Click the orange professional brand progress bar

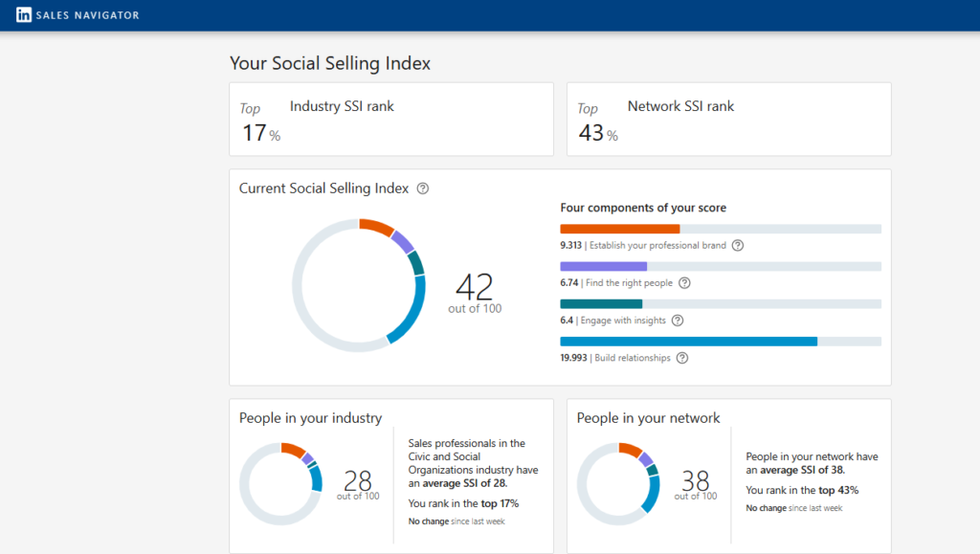tap(620, 230)
